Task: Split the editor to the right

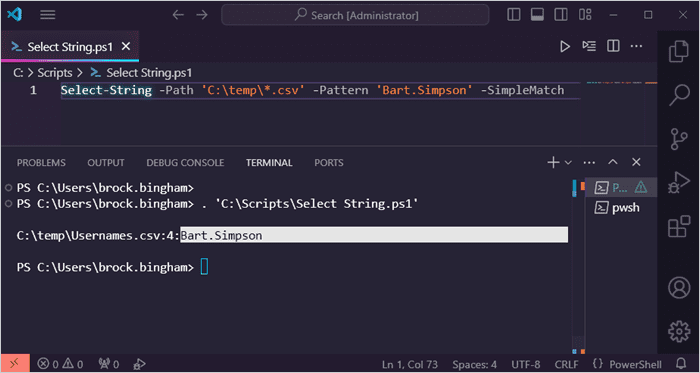Action: point(613,46)
